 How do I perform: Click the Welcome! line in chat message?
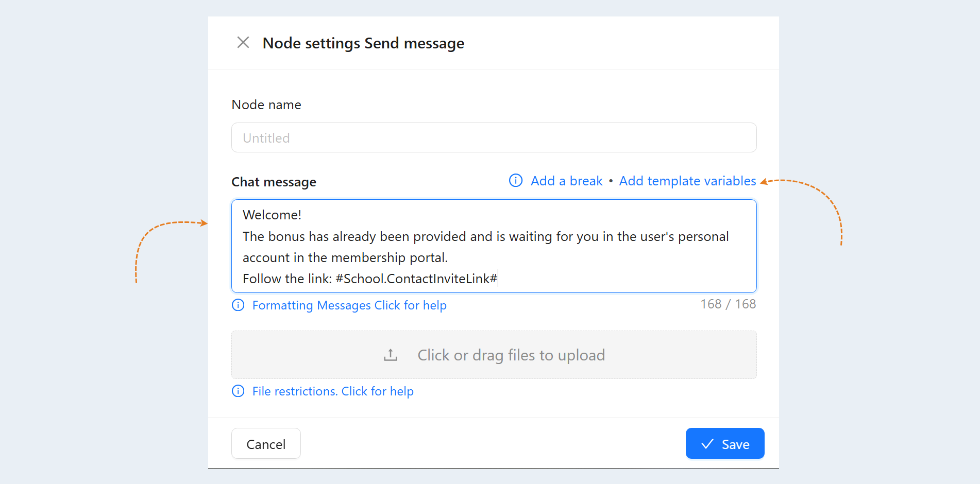pos(272,215)
